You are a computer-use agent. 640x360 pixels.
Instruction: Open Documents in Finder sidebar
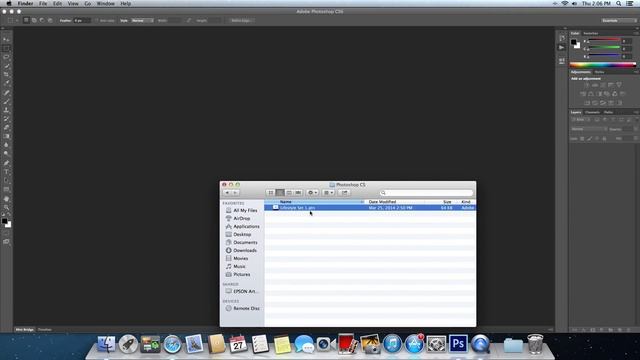245,242
